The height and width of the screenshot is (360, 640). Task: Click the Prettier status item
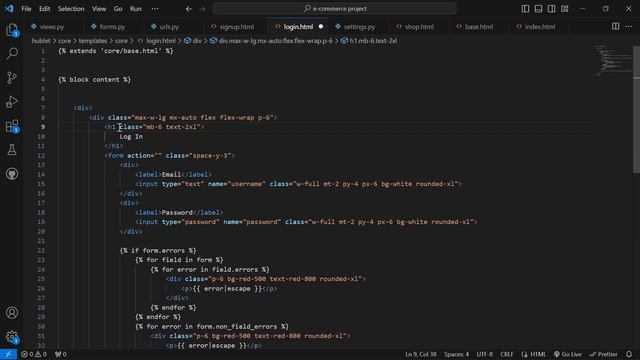(604, 354)
